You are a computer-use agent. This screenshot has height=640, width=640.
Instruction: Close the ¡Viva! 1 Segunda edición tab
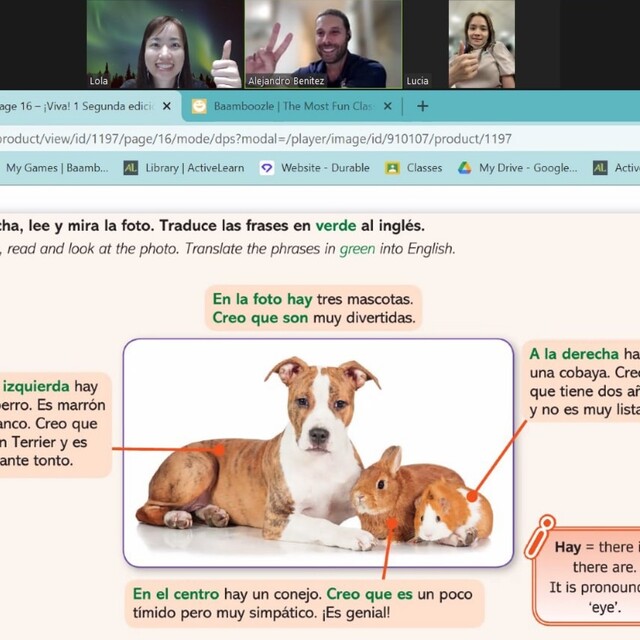click(x=166, y=106)
